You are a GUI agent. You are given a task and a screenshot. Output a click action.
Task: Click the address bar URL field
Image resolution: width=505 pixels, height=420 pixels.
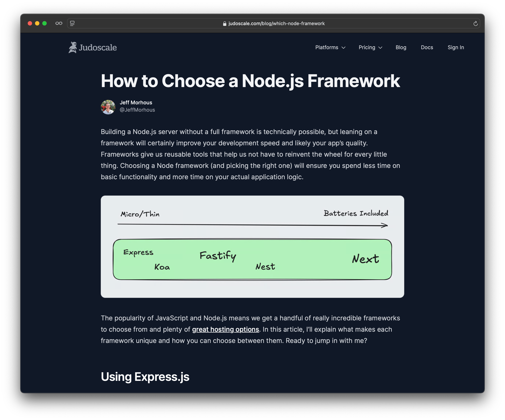(x=276, y=23)
